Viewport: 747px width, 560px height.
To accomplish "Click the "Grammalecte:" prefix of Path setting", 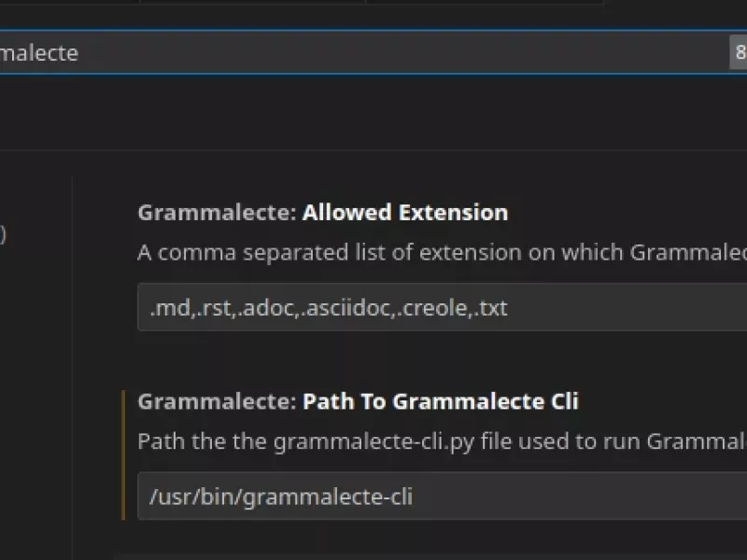I will [x=218, y=401].
